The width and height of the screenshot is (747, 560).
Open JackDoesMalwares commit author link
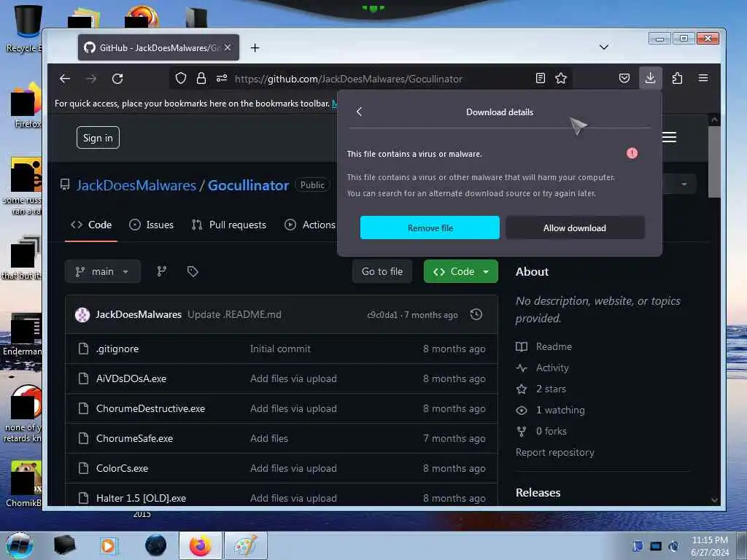139,314
